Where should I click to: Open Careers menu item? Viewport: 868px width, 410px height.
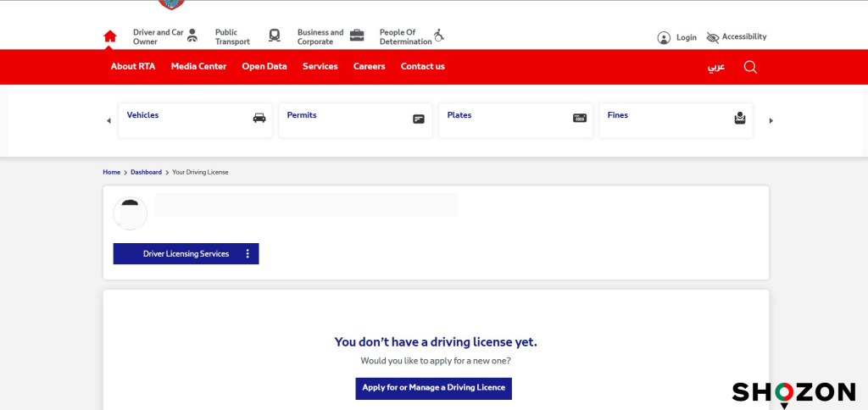click(x=370, y=66)
